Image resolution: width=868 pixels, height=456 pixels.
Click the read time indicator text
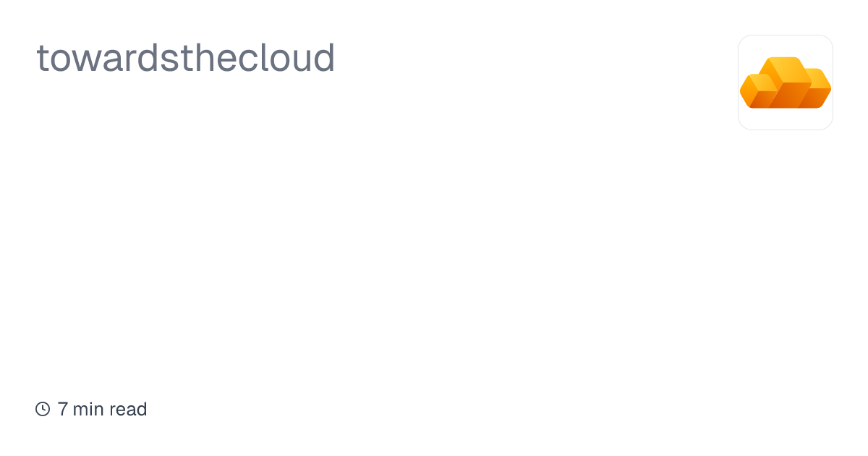(102, 409)
